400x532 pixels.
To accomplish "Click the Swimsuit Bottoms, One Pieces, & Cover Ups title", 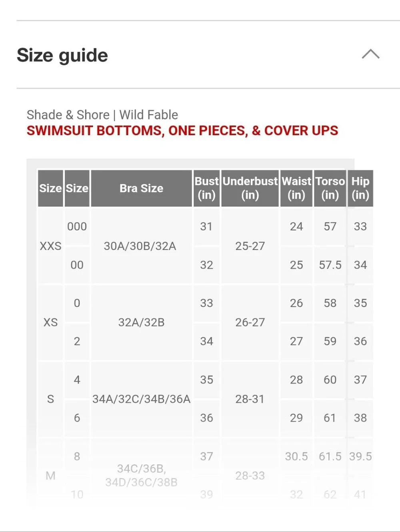I will 182,130.
